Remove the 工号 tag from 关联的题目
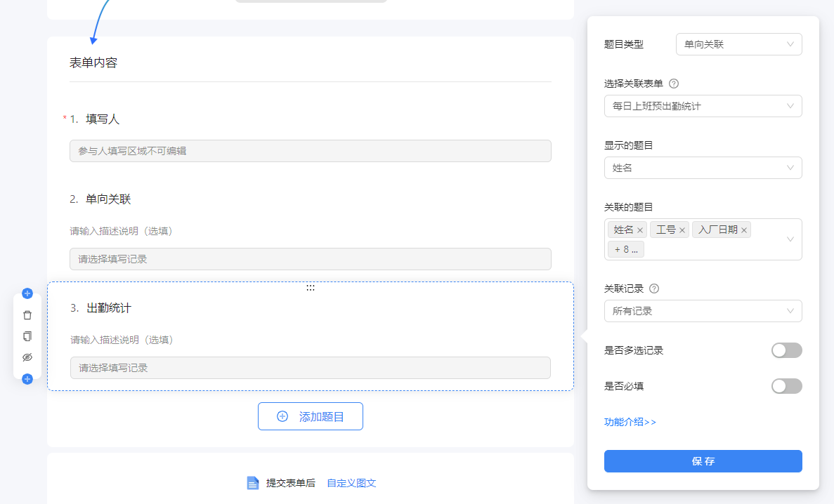The height and width of the screenshot is (504, 834). pos(682,230)
